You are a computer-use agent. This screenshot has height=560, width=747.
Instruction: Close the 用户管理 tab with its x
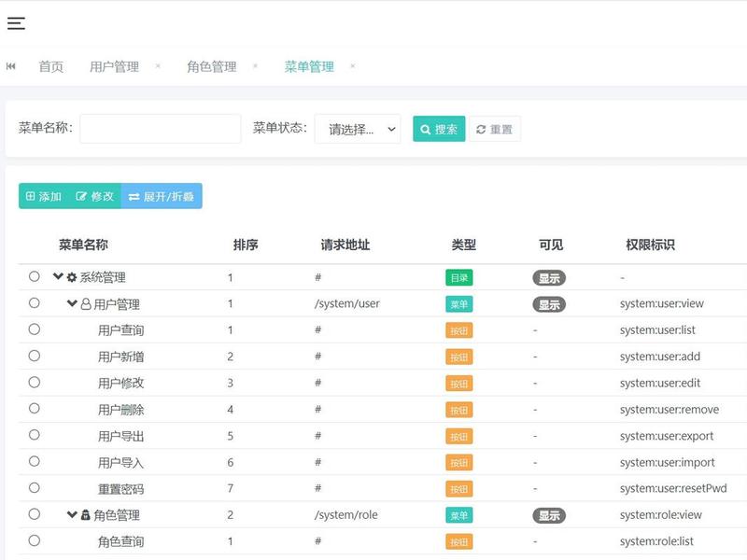(158, 65)
